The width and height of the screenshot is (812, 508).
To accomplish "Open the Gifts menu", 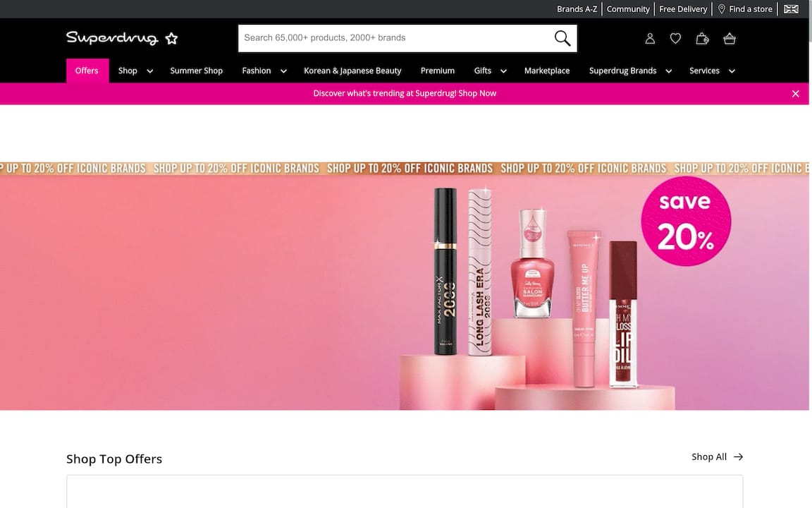I will 483,71.
